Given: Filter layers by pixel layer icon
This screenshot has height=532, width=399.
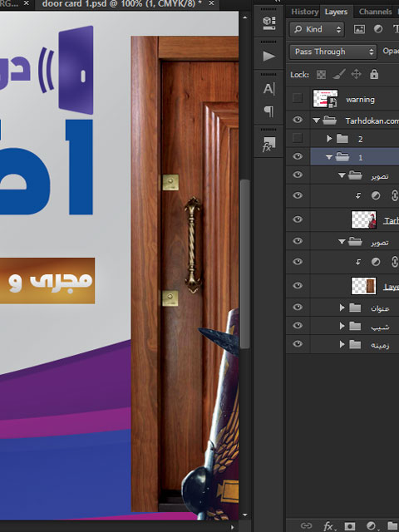Looking at the screenshot, I should pyautogui.click(x=359, y=29).
